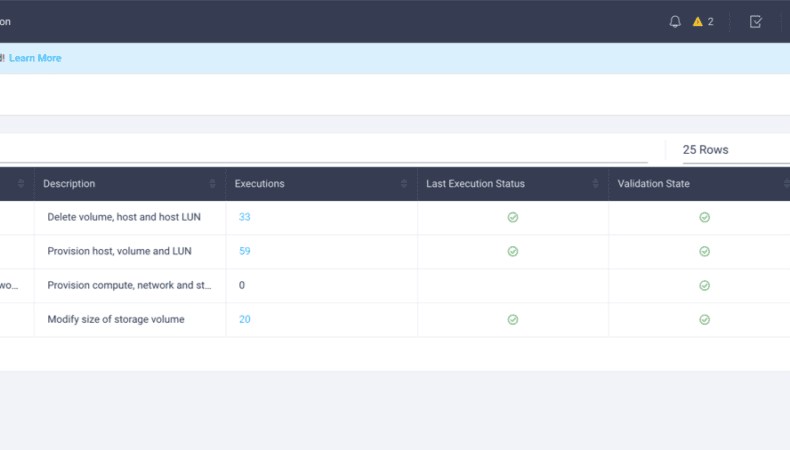Click the Validation State column header
This screenshot has width=790, height=450.
[653, 184]
